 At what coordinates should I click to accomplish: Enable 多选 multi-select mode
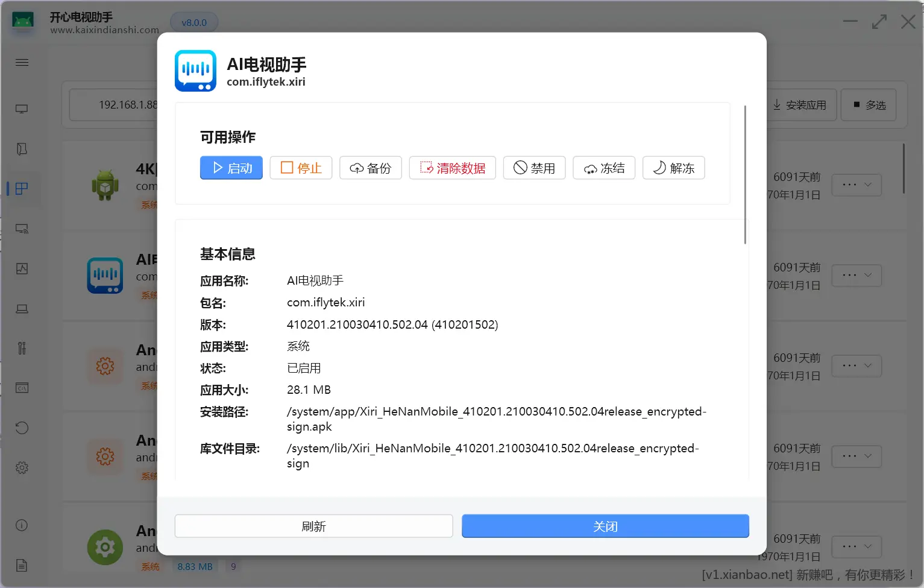868,104
